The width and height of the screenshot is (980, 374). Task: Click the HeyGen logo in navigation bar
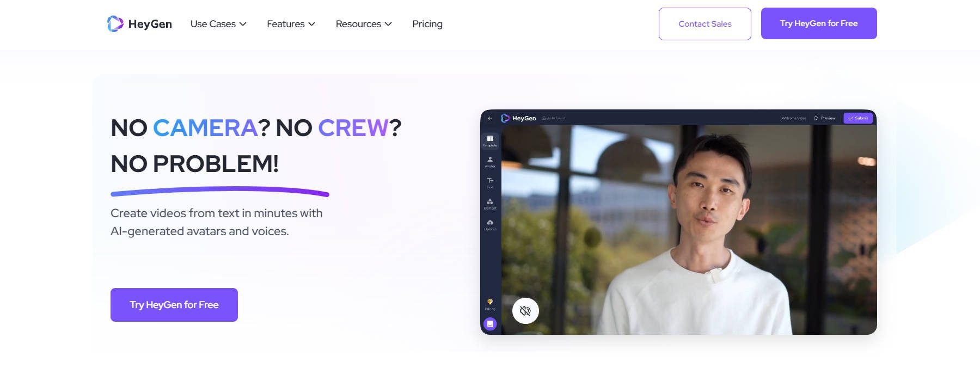[139, 24]
